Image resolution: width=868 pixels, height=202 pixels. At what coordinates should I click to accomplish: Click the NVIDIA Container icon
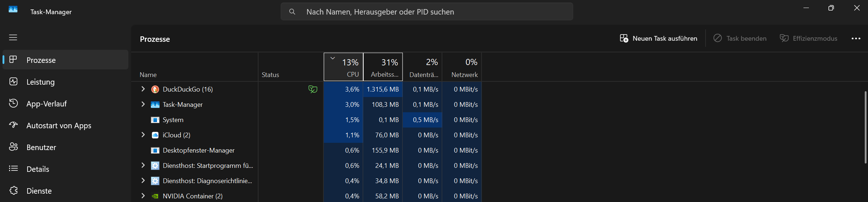[155, 196]
